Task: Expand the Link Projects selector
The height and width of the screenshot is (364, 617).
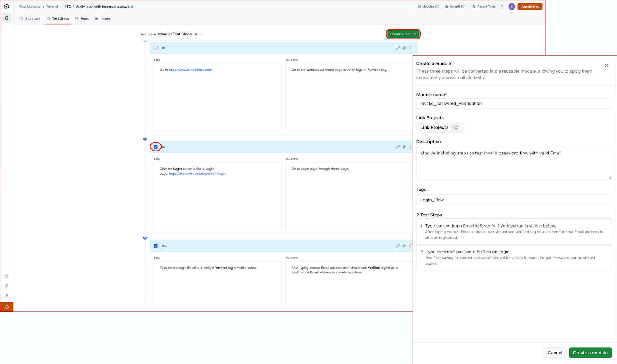Action: [440, 127]
